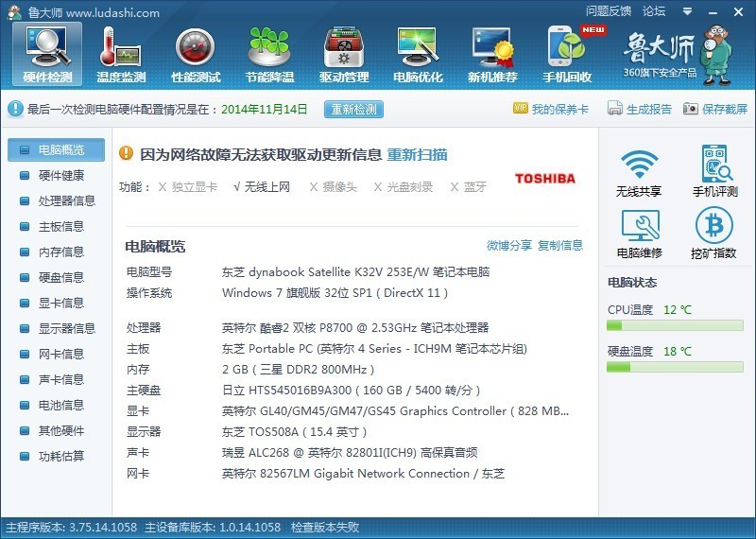Select 电脑概览 in the sidebar
Image resolution: width=756 pixels, height=539 pixels.
pyautogui.click(x=56, y=149)
